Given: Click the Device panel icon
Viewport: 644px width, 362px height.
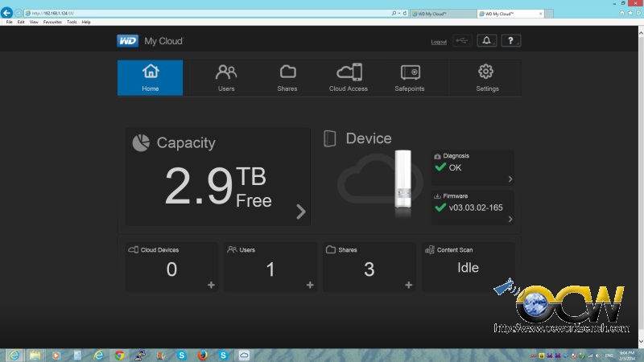Looking at the screenshot, I should point(330,138).
